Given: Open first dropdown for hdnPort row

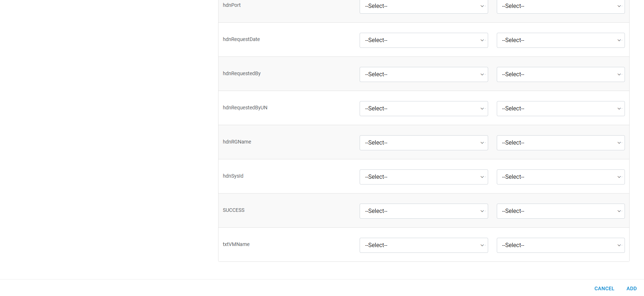Looking at the screenshot, I should pyautogui.click(x=423, y=6).
